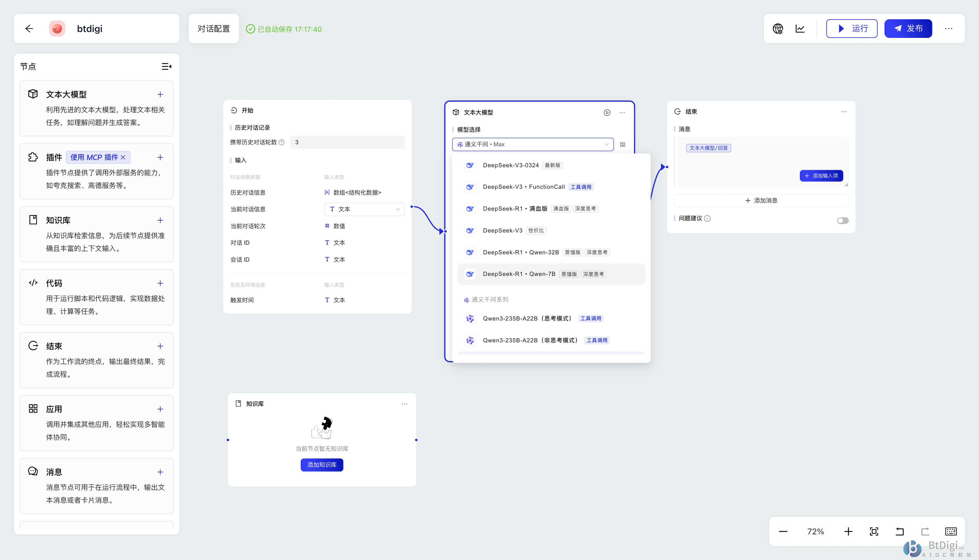Open 文本大模型 node more options
Viewport: 979px width, 560px height.
click(x=622, y=113)
